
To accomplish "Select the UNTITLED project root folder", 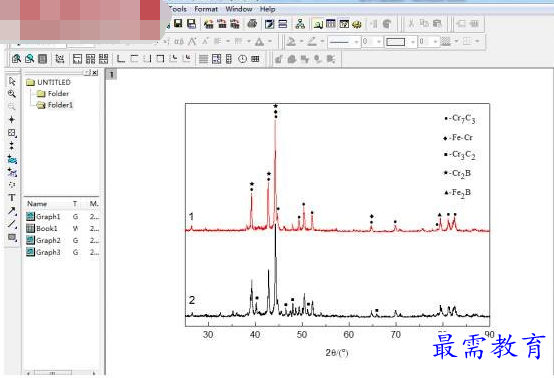I will pos(48,82).
